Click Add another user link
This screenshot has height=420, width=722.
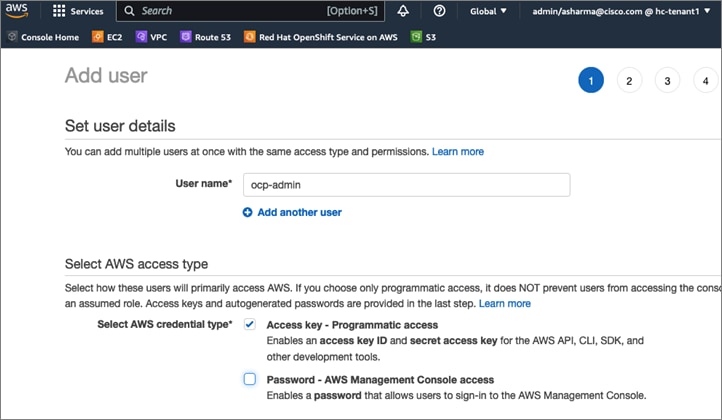point(299,212)
